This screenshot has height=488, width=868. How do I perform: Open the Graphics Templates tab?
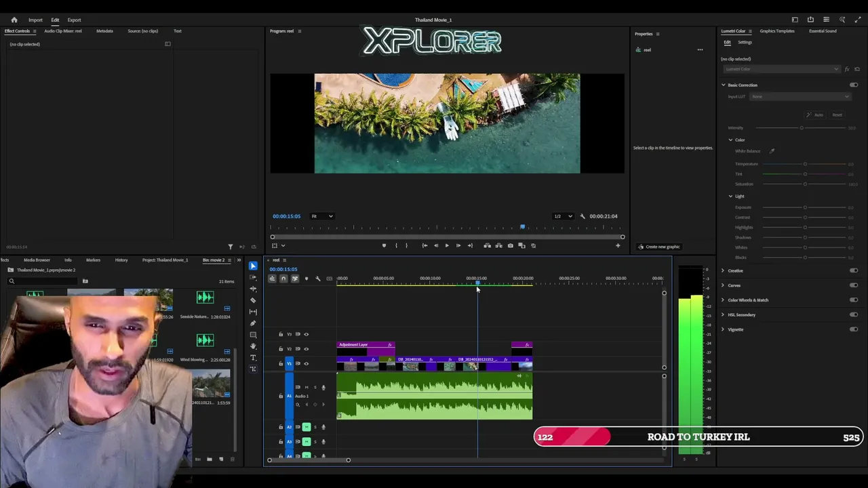pyautogui.click(x=777, y=31)
